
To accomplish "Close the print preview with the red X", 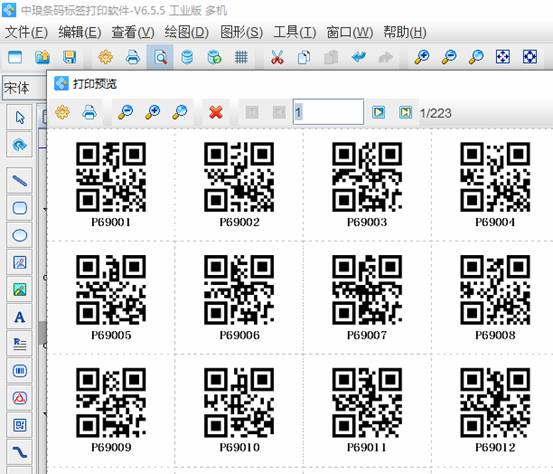I will click(215, 113).
